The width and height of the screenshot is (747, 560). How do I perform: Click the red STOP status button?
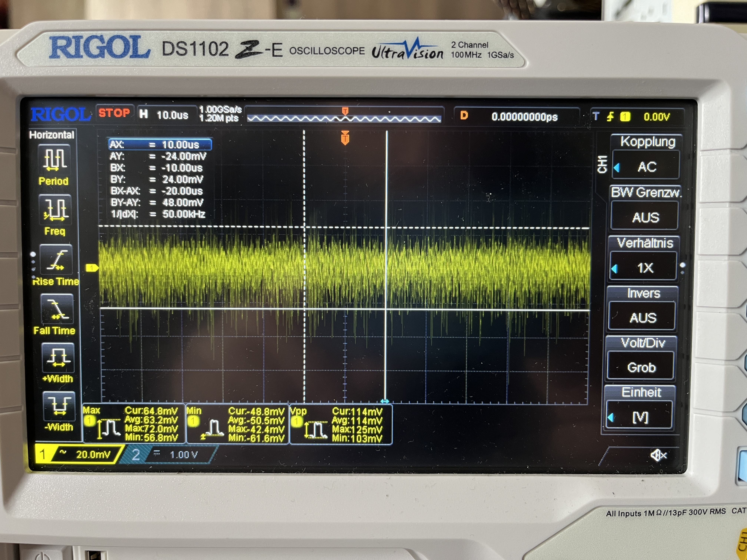[114, 113]
